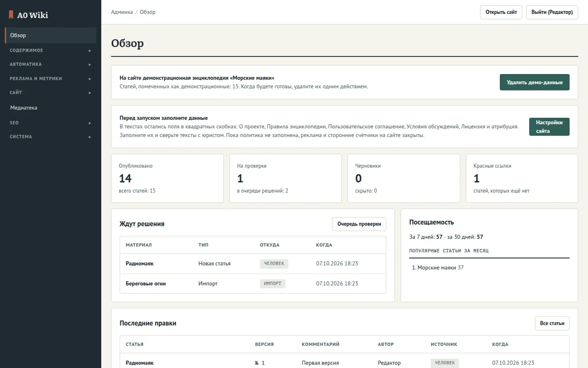The width and height of the screenshot is (588, 368).
Task: Click the Новая статья type cell
Action: click(x=214, y=264)
